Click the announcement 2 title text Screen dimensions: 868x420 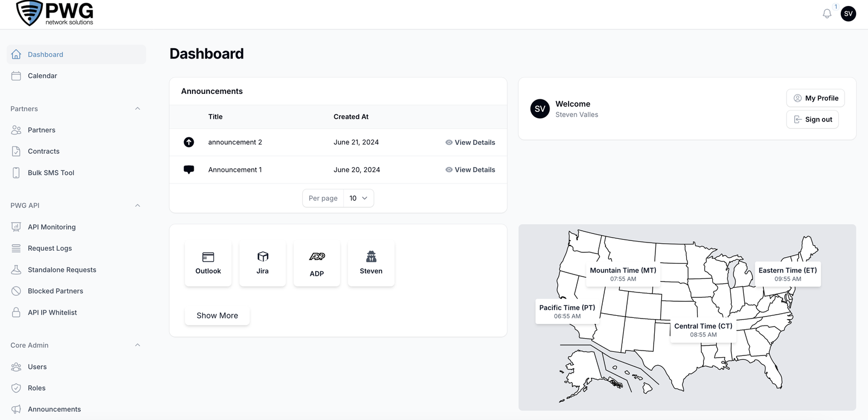235,142
